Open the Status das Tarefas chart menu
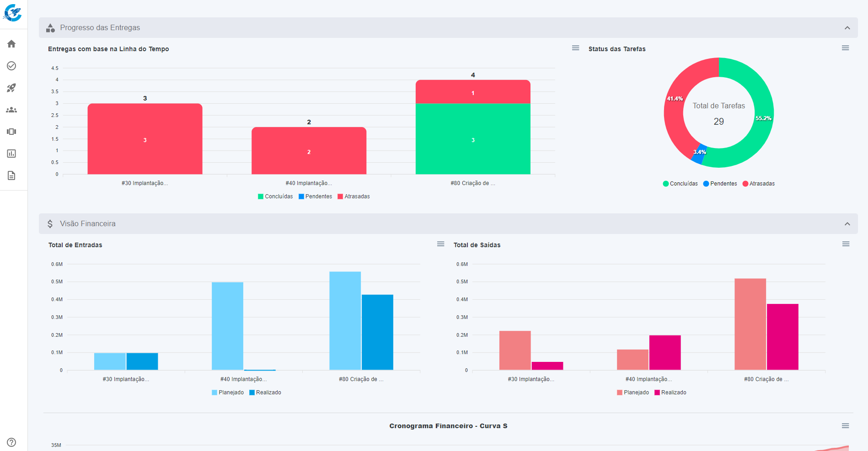The image size is (868, 451). tap(845, 48)
